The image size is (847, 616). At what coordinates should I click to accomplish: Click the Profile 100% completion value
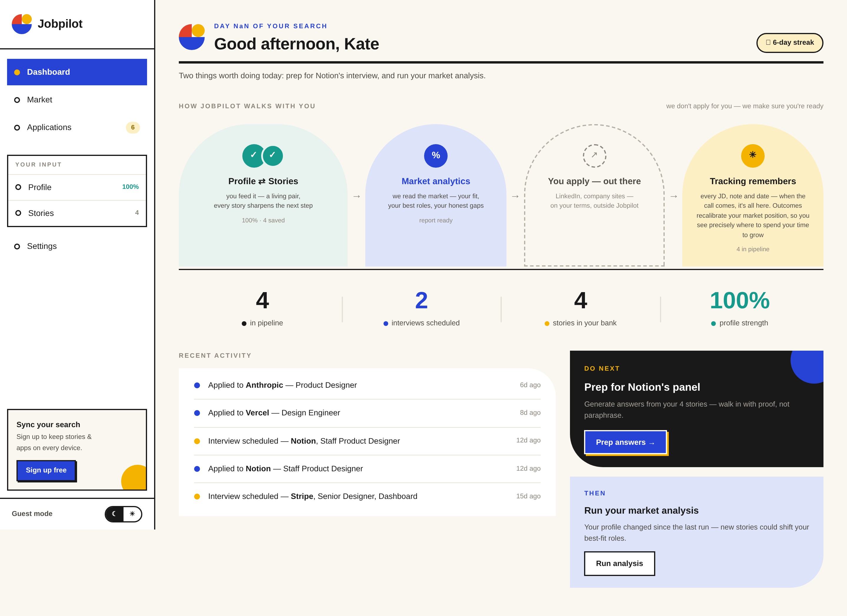[x=130, y=187]
